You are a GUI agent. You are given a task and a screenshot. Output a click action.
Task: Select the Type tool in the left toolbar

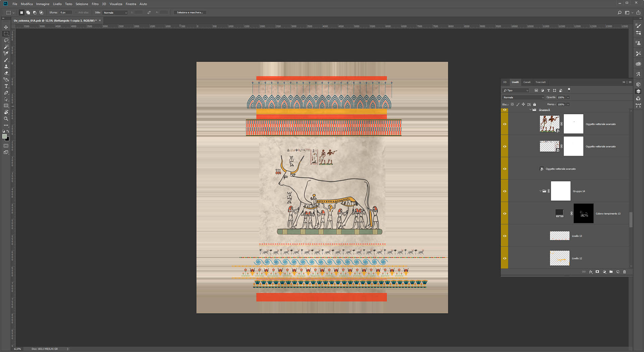6,86
